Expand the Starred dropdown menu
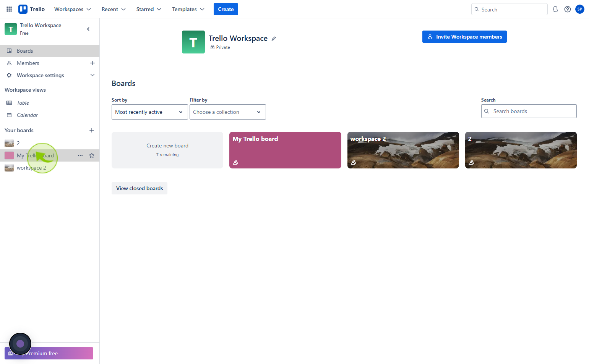The image size is (589, 364). pyautogui.click(x=149, y=9)
